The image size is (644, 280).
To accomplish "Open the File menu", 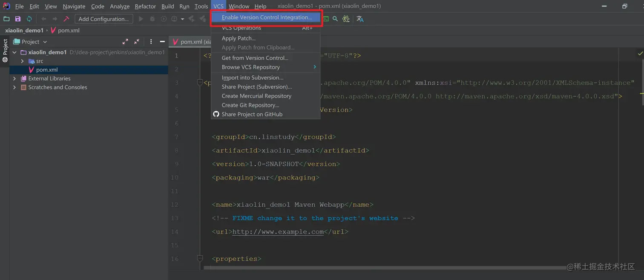I will point(20,6).
